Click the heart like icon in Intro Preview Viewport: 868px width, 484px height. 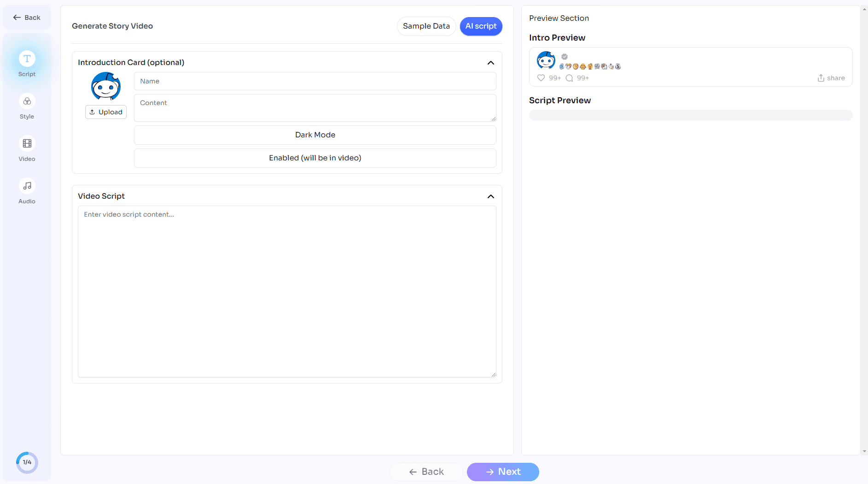point(541,78)
